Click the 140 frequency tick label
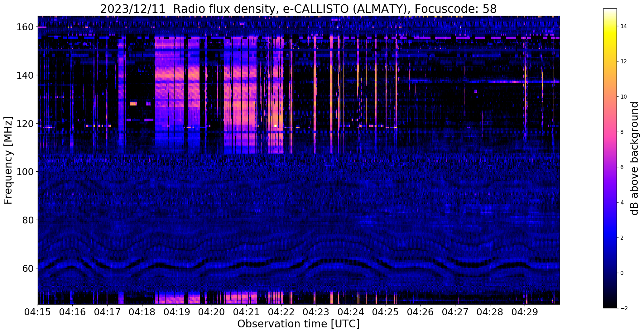 pos(25,76)
